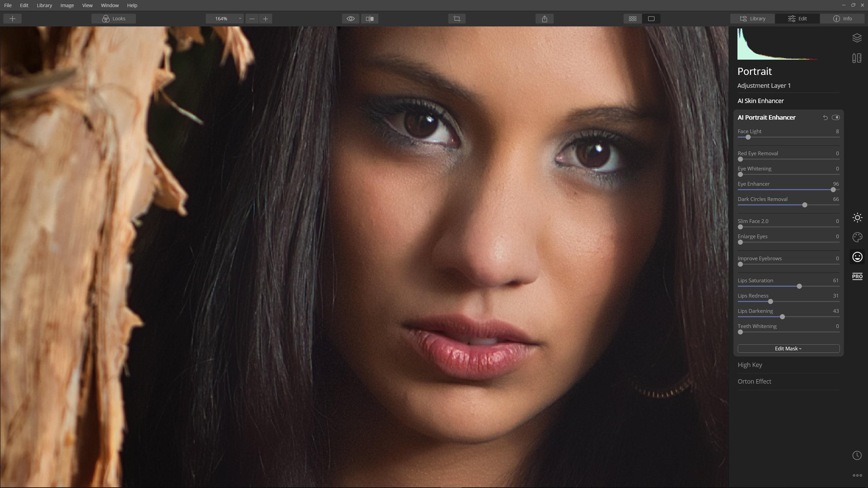Select the Essentials sun icon
Screen dimensions: 868x488
(857, 218)
